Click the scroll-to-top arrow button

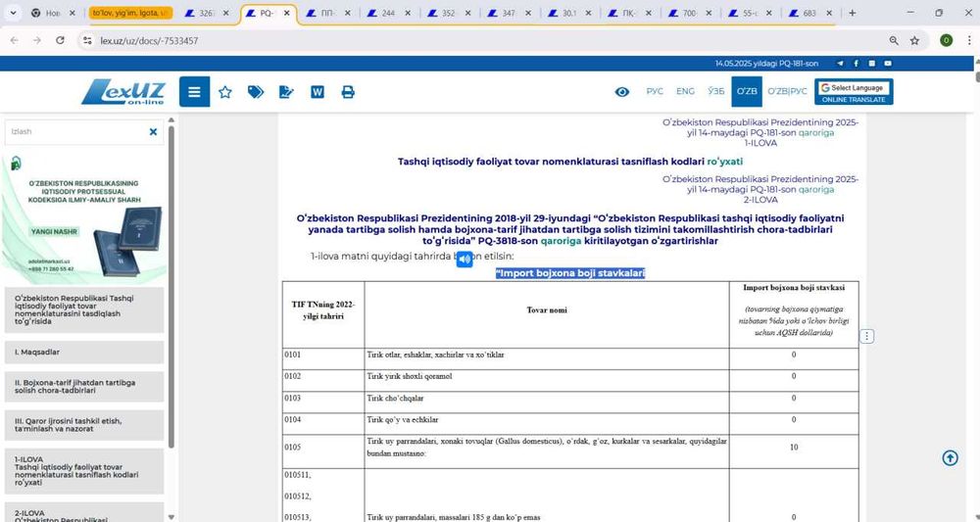(950, 458)
